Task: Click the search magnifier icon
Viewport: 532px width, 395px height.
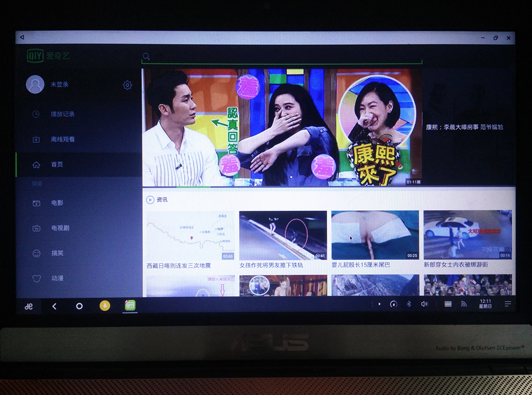Action: (x=146, y=56)
